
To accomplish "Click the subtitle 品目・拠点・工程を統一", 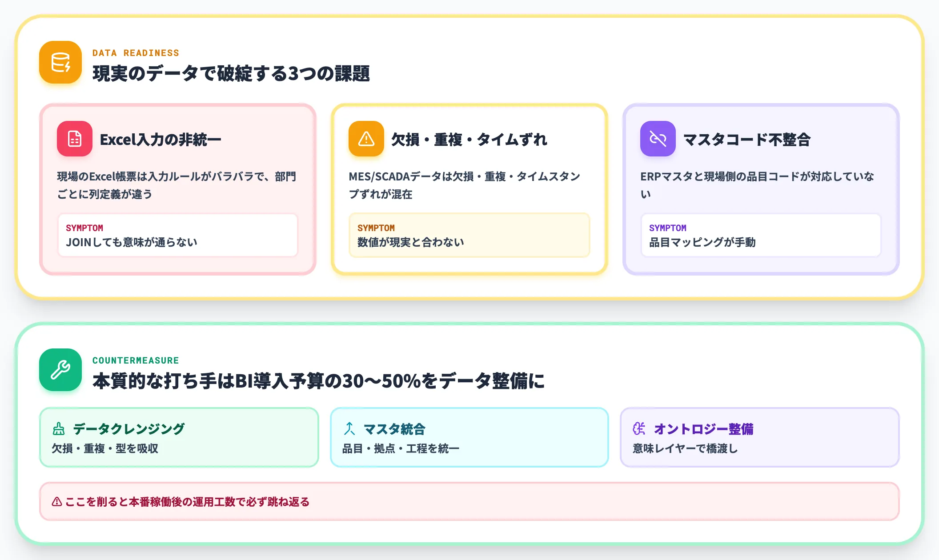I will point(401,448).
